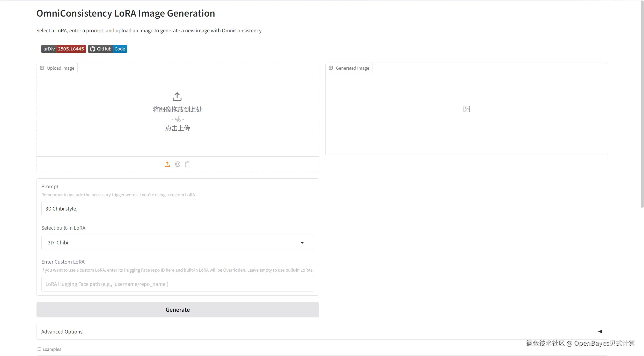
Task: Click the Examples list icon
Action: tap(39, 349)
